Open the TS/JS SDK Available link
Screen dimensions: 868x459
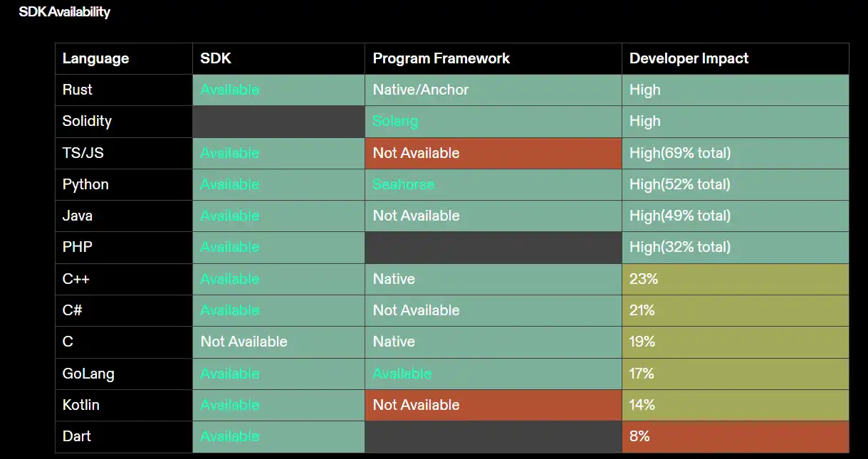[x=229, y=153]
